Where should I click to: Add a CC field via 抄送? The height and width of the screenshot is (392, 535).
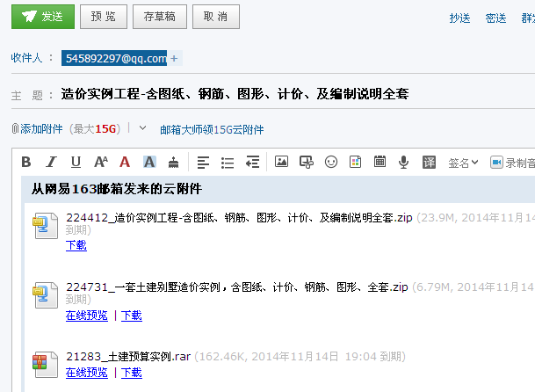(459, 18)
